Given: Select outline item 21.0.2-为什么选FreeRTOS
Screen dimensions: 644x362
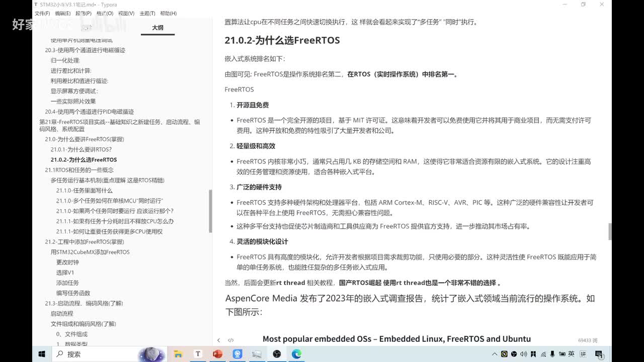Looking at the screenshot, I should coord(84,160).
